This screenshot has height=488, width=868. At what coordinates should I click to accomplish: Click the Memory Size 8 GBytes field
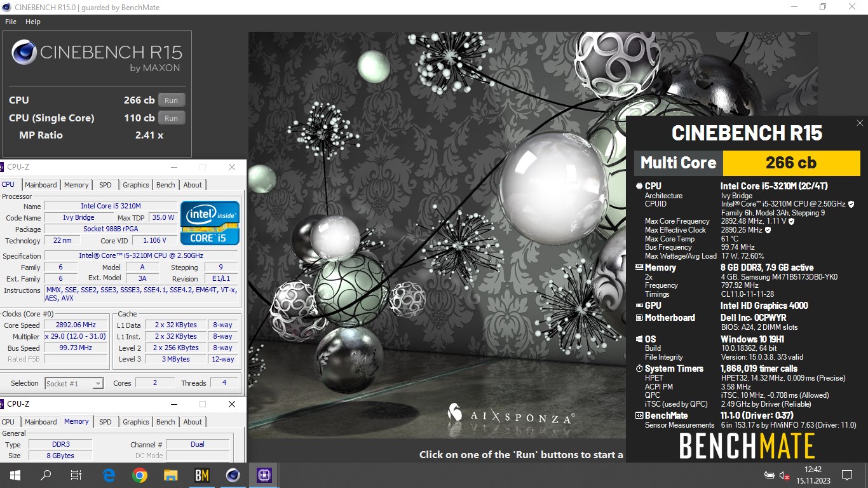click(x=60, y=456)
